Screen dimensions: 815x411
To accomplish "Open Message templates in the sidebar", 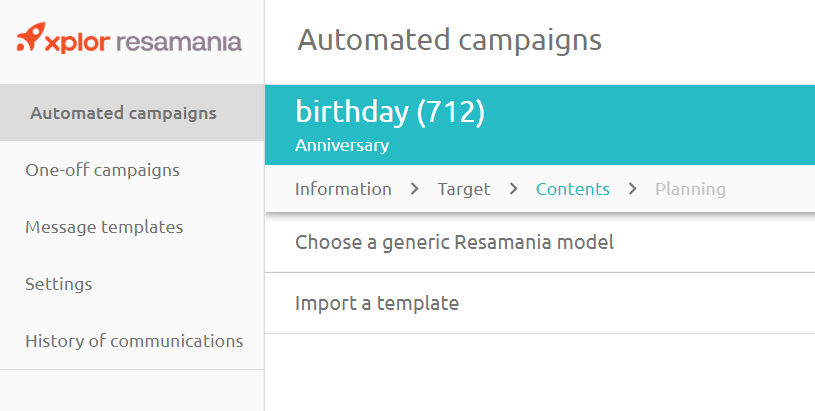I will click(x=104, y=227).
